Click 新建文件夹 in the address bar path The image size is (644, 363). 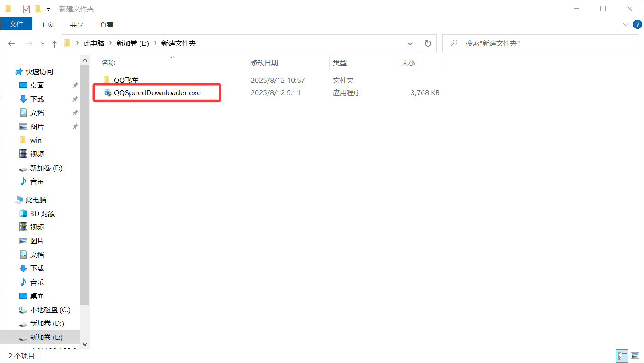click(178, 43)
